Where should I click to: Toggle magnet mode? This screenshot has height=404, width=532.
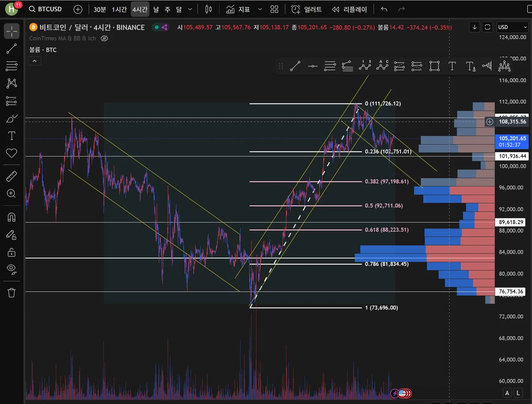click(x=12, y=217)
